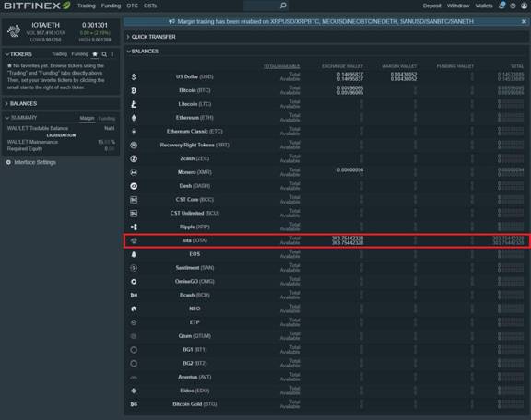Click the Ethereum Classic icon
The width and height of the screenshot is (531, 420).
tap(134, 132)
